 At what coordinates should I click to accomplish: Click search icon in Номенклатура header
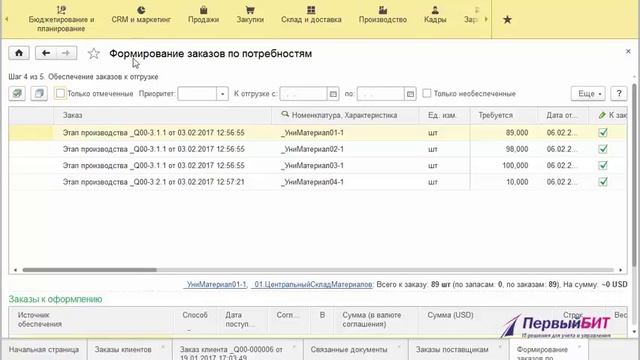click(285, 115)
